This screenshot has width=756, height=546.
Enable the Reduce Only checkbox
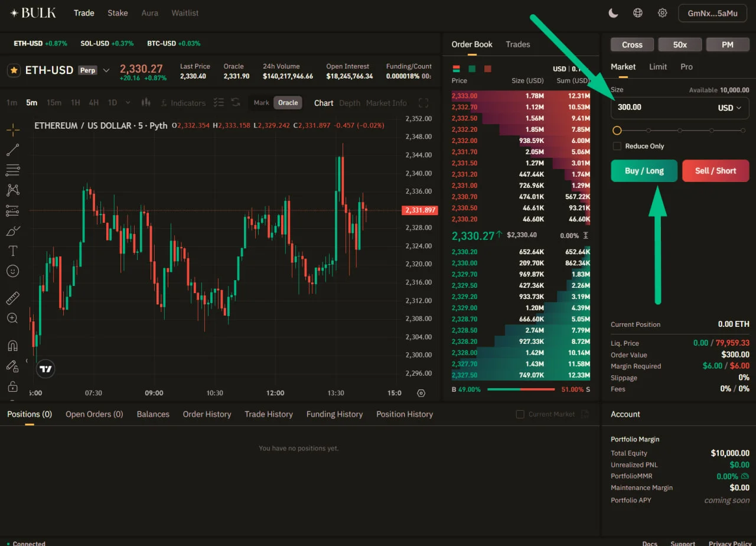pos(617,146)
